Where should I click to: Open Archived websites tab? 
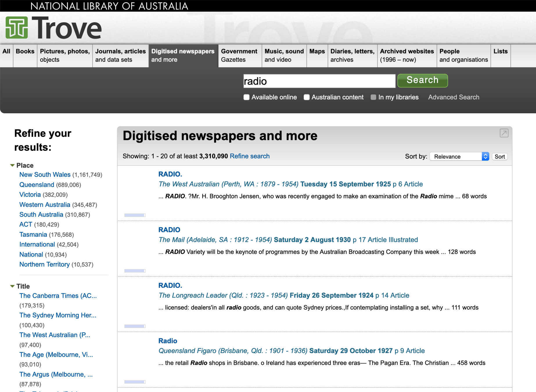[x=407, y=55]
